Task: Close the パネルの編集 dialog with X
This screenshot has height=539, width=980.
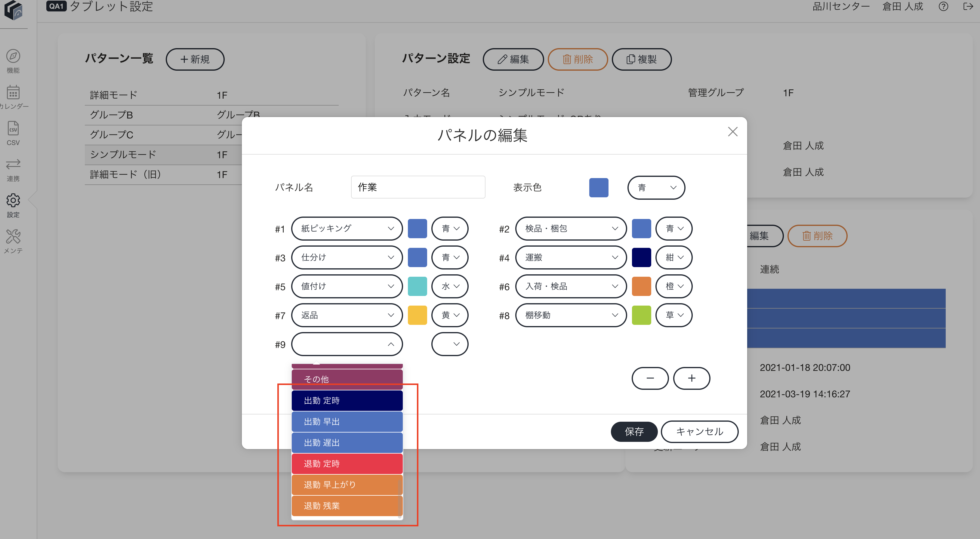Action: tap(732, 132)
